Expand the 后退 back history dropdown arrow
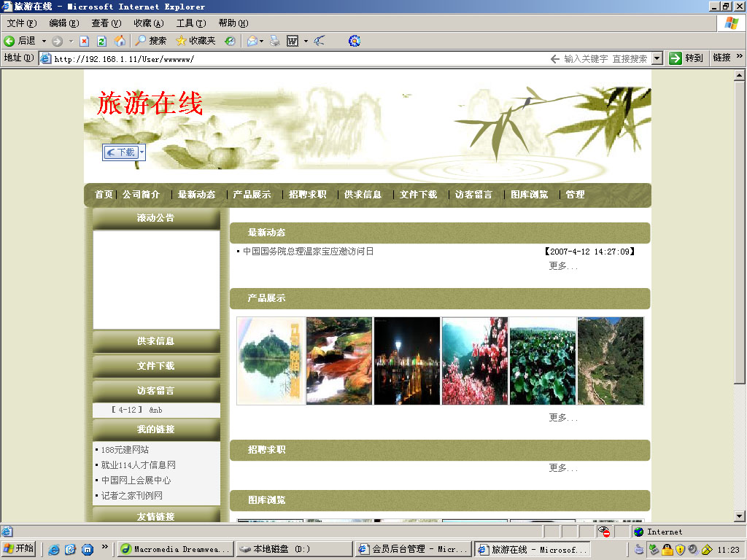747x560 pixels. 44,41
